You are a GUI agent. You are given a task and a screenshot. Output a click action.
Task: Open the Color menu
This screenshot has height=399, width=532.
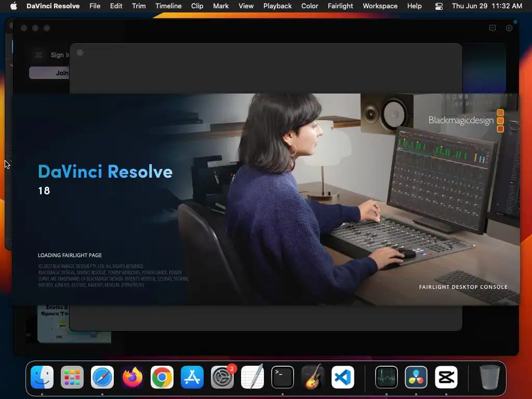point(310,6)
